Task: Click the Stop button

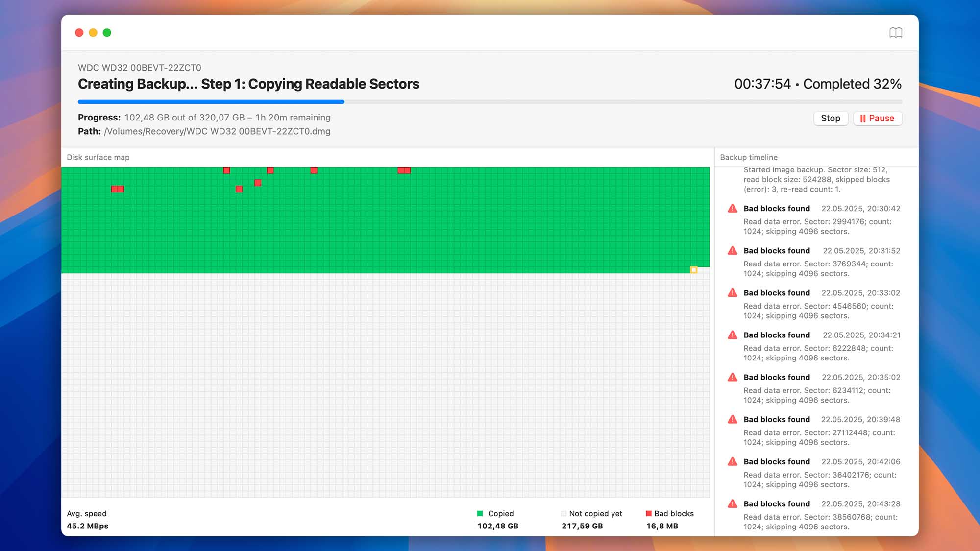Action: [x=831, y=118]
